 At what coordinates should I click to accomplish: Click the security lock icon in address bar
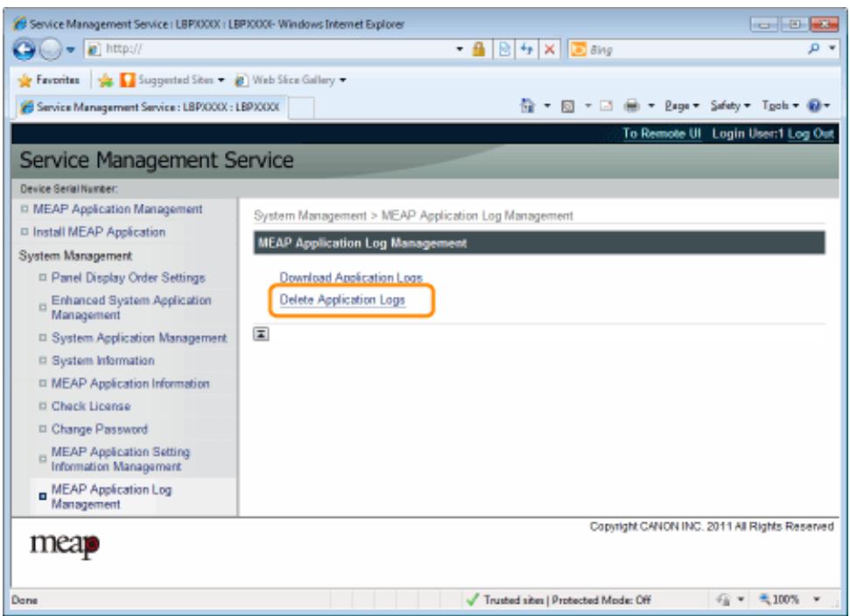[478, 49]
